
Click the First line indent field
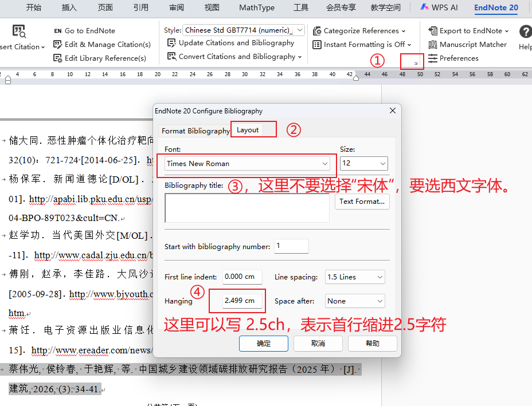click(242, 277)
